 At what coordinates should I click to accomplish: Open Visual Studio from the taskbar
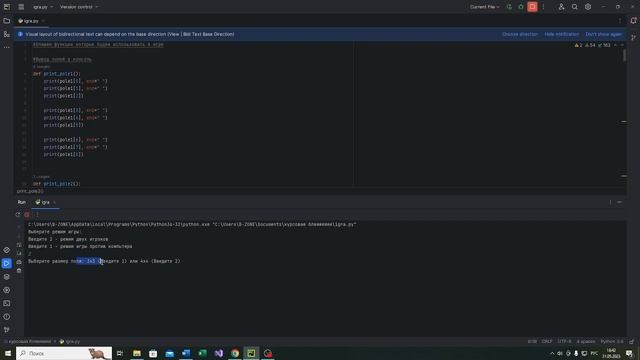pos(218,353)
